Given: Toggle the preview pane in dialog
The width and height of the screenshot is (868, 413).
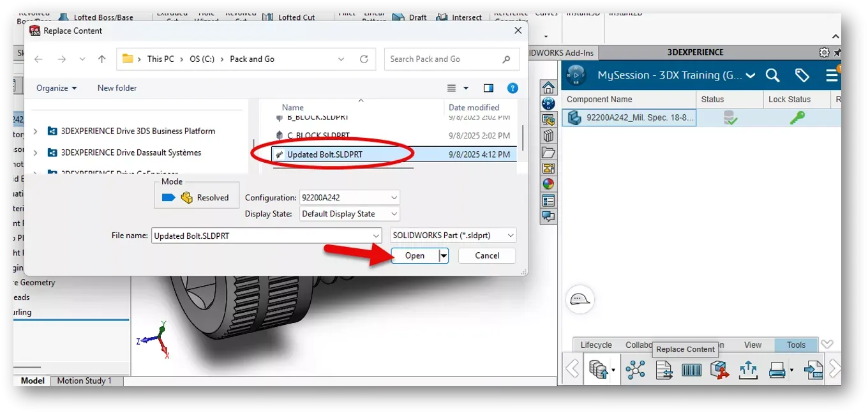Looking at the screenshot, I should point(488,88).
